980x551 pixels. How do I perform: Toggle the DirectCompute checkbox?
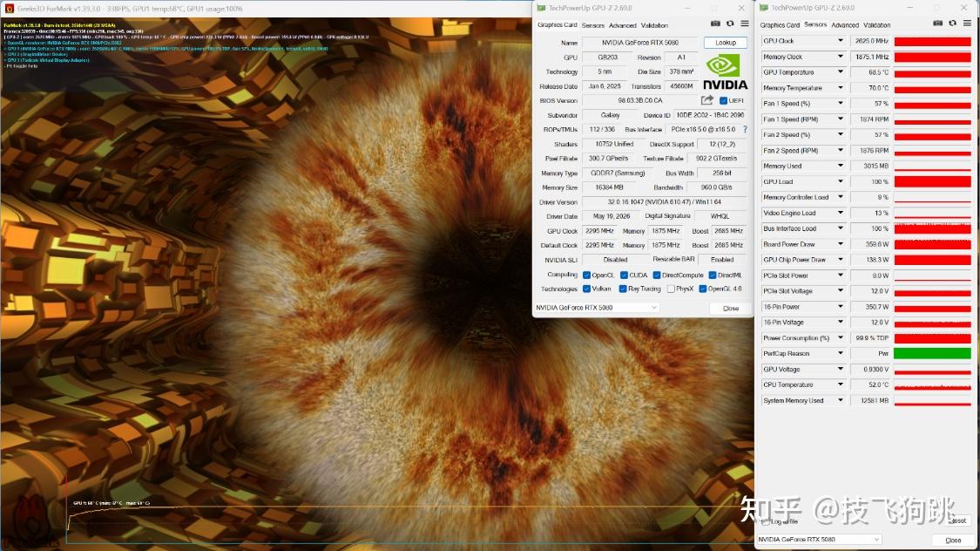656,275
